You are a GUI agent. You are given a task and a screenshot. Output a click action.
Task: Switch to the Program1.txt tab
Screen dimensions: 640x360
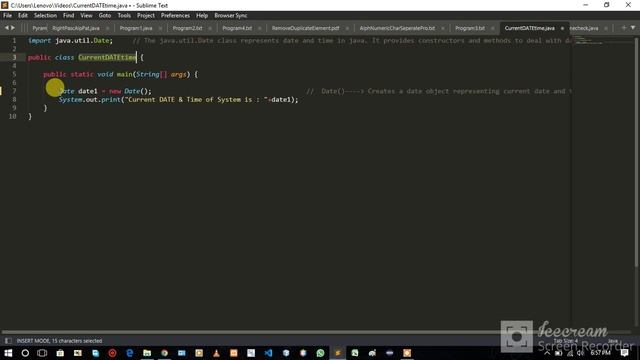coord(470,28)
